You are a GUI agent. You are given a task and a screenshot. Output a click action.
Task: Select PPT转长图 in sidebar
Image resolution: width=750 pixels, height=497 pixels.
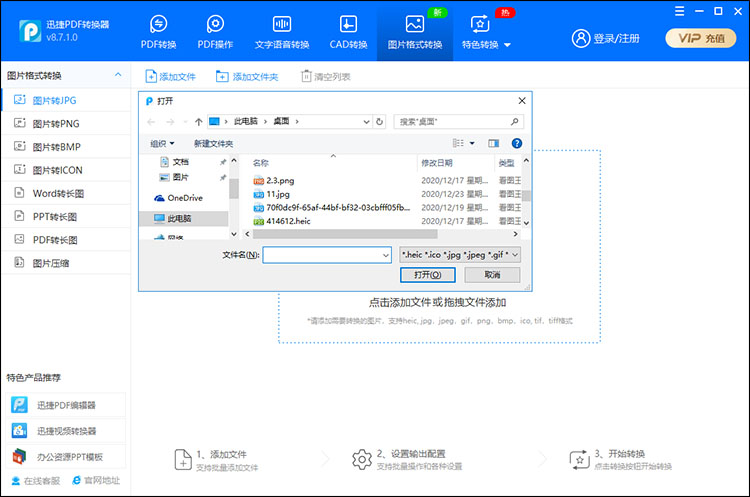coord(66,217)
